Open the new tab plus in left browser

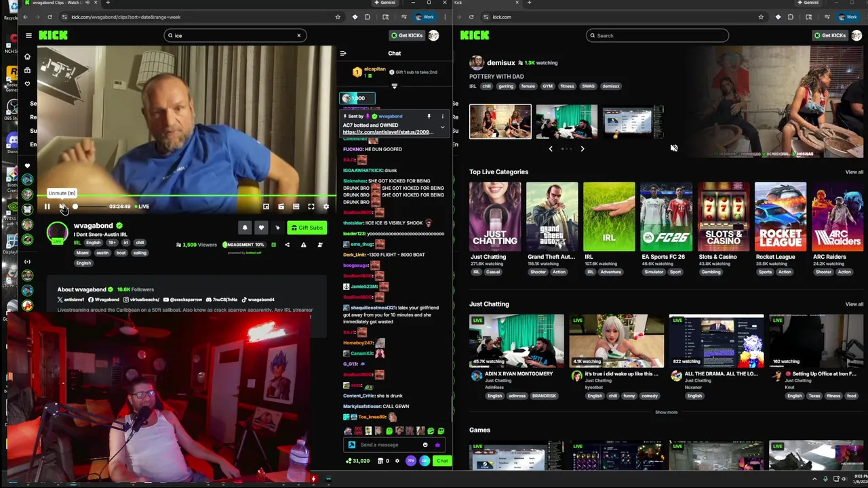pyautogui.click(x=107, y=3)
